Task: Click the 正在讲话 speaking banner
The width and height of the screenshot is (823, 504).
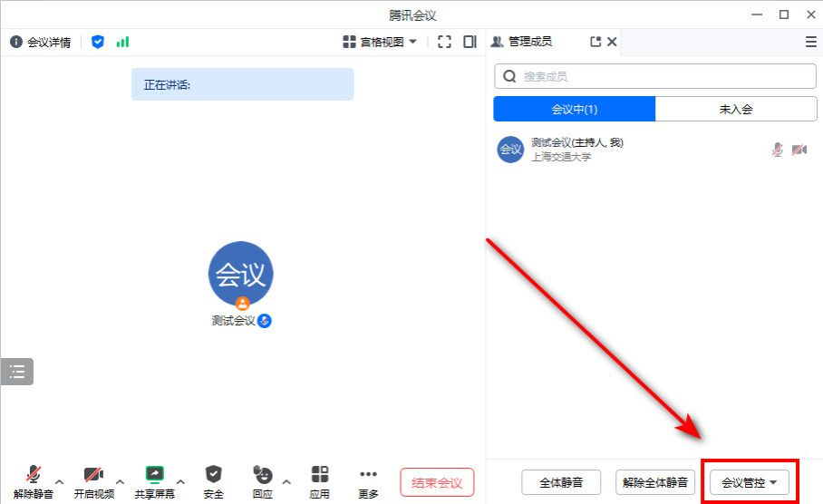Action: click(x=243, y=84)
